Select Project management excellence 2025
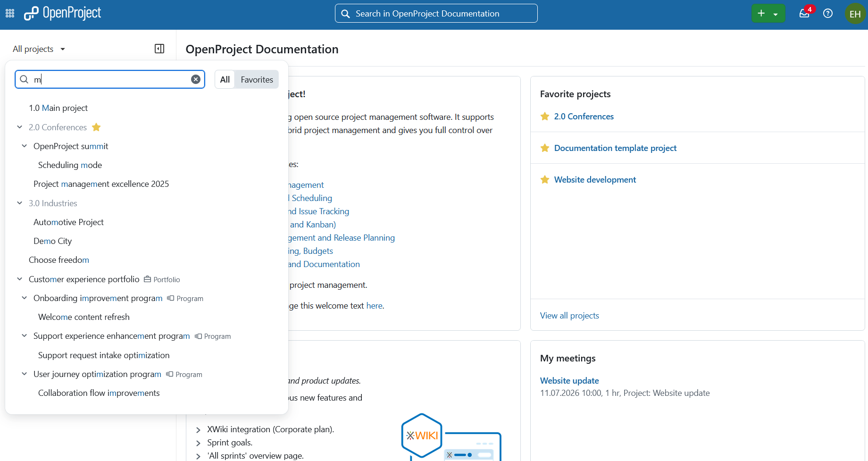The width and height of the screenshot is (868, 461). click(101, 184)
